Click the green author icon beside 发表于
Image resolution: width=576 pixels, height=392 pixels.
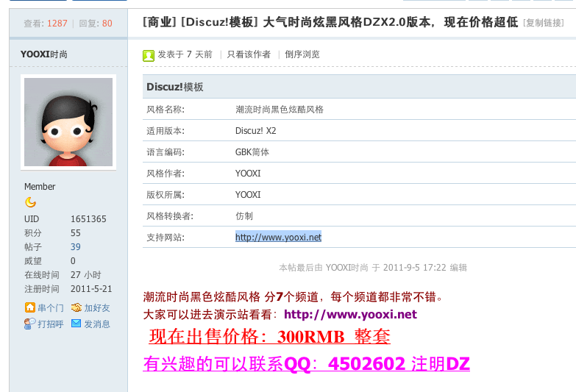pos(149,55)
